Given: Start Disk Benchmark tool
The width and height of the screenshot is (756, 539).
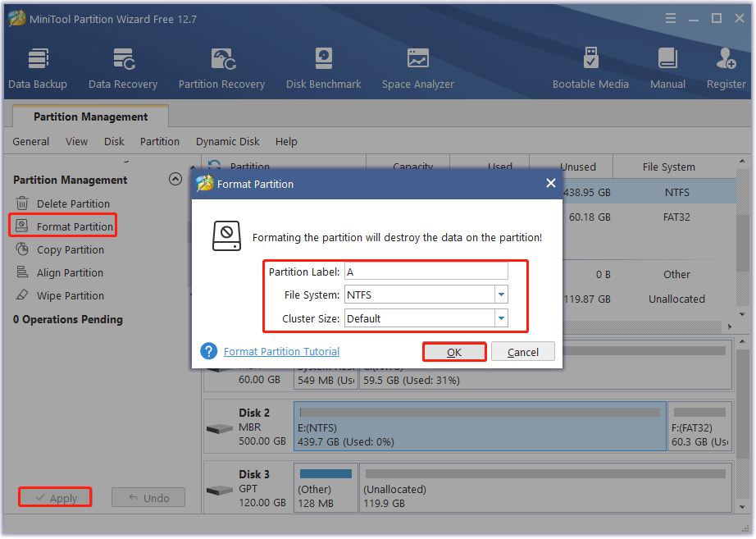Looking at the screenshot, I should click(324, 68).
